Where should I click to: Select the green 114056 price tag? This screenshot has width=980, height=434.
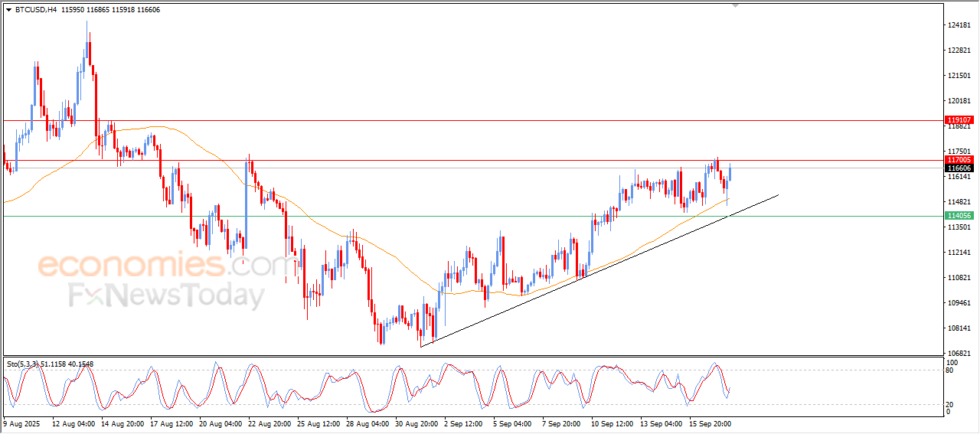tap(959, 216)
